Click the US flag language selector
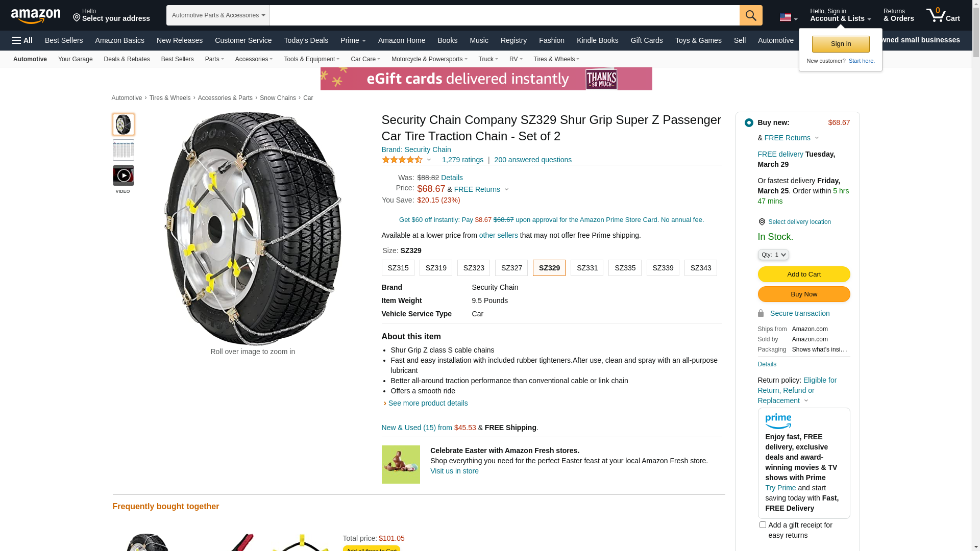Screen dimensions: 980x551 (x=788, y=18)
